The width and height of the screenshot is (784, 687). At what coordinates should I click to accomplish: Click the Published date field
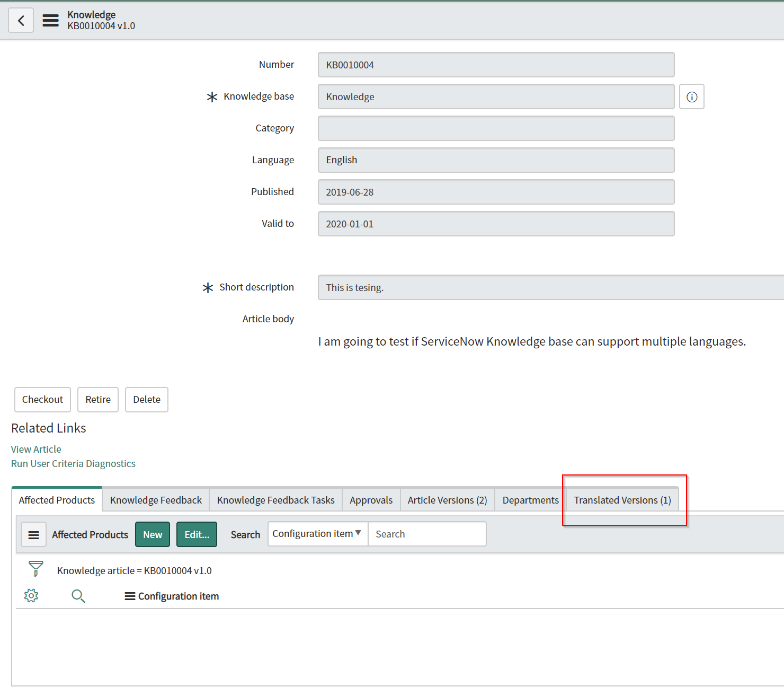coord(496,192)
